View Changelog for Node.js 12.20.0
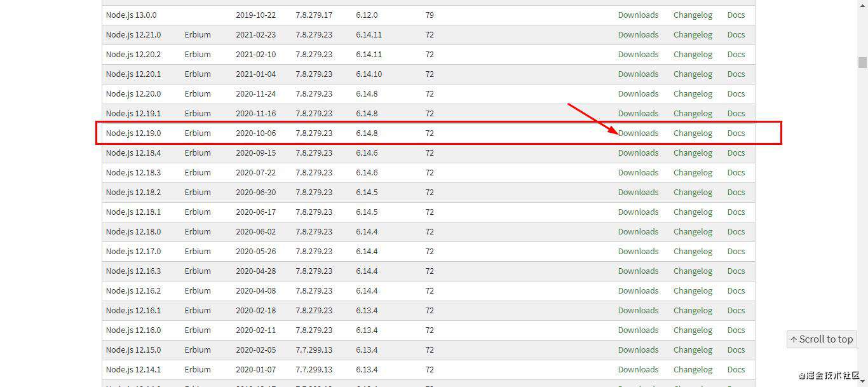This screenshot has height=387, width=868. pyautogui.click(x=693, y=93)
